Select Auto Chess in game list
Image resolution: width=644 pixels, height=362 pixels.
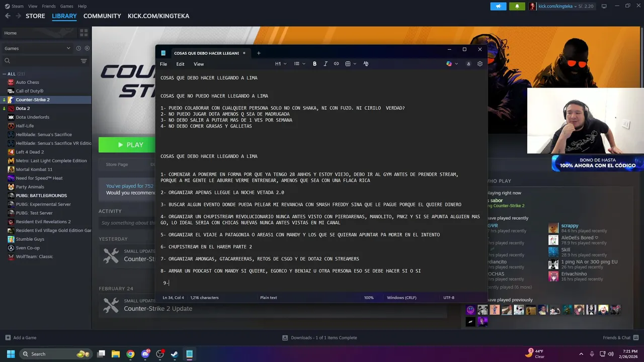tap(27, 82)
